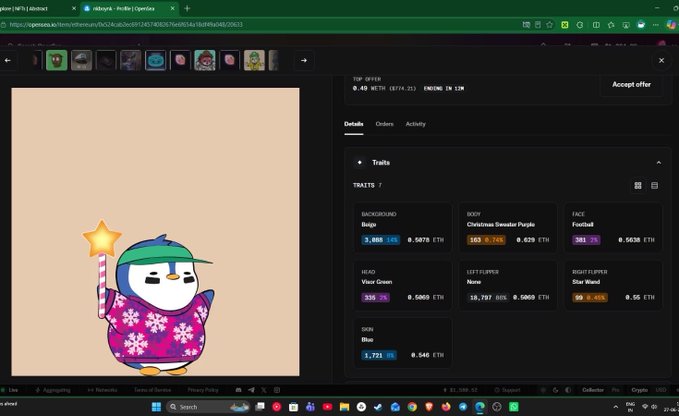The width and height of the screenshot is (679, 416).
Task: Open a new browser tab
Action: coord(187,8)
